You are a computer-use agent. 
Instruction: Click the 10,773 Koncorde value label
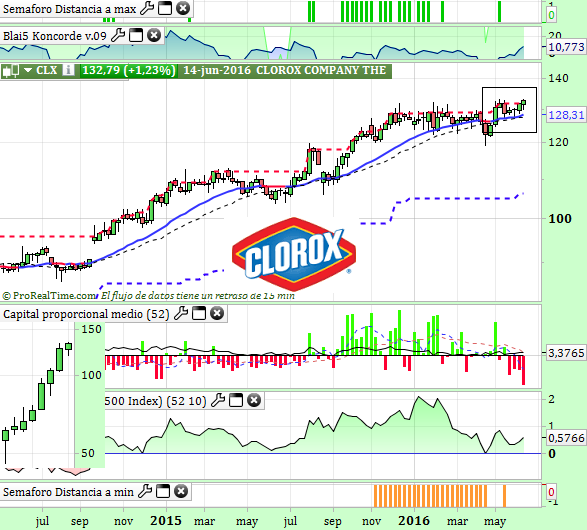click(566, 47)
